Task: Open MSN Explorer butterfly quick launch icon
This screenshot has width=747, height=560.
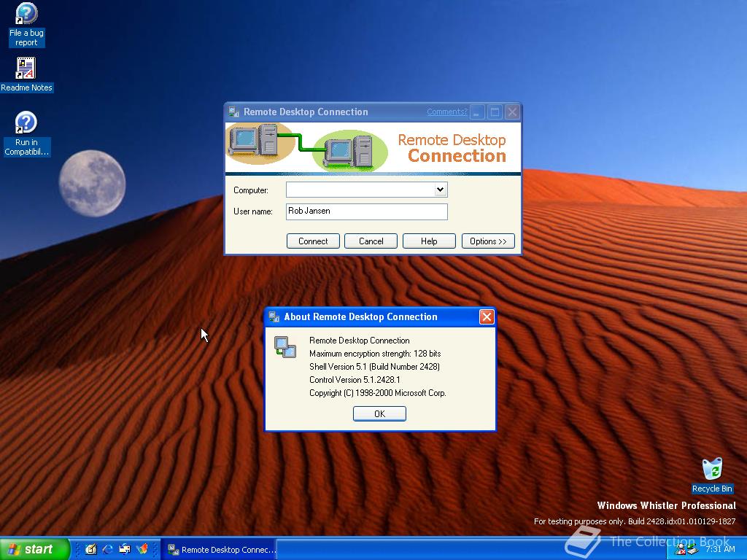Action: pyautogui.click(x=142, y=549)
